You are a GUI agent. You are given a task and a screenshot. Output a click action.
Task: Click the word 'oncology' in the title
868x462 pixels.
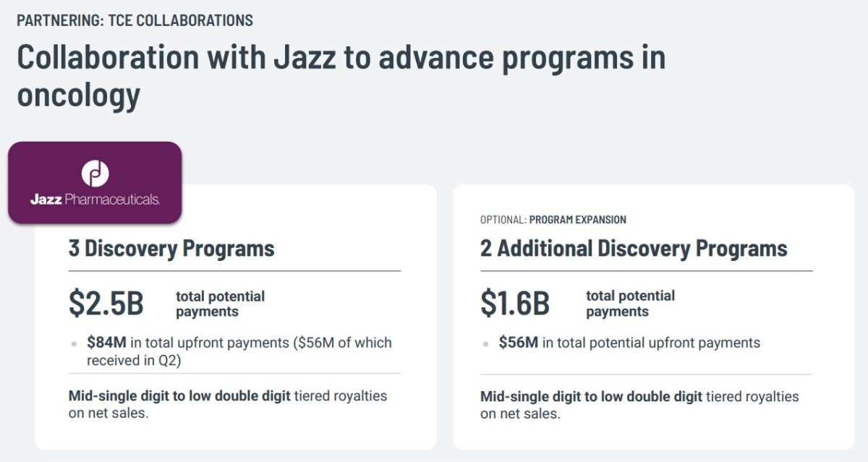click(78, 95)
